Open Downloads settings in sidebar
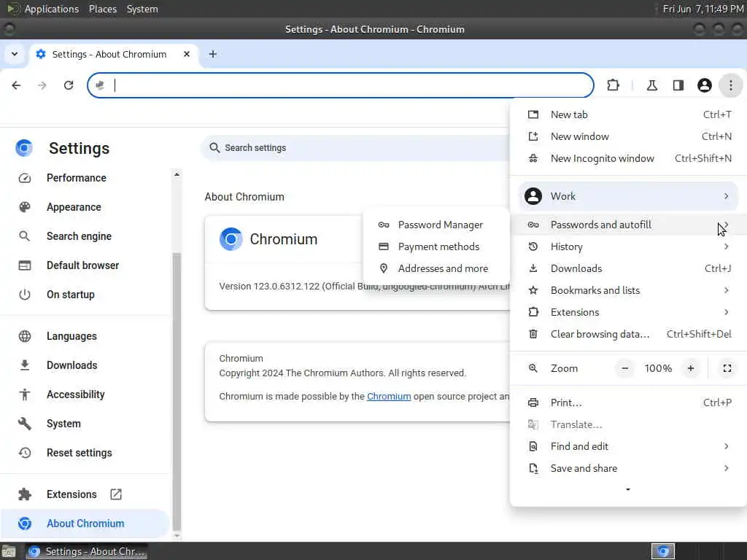The image size is (747, 560). click(72, 365)
